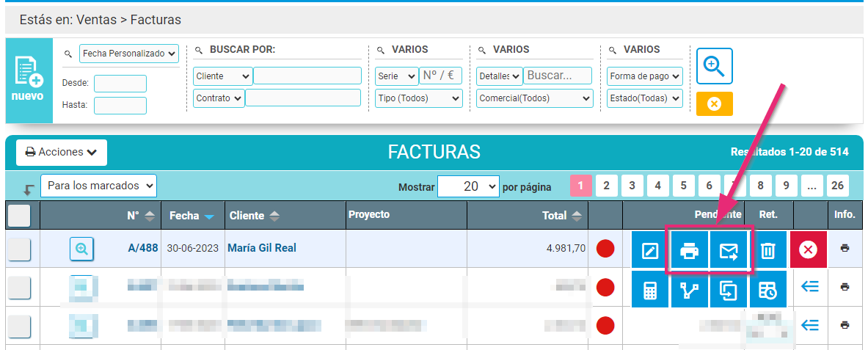
Task: Tick the select-all checkbox in table header
Action: [19, 216]
